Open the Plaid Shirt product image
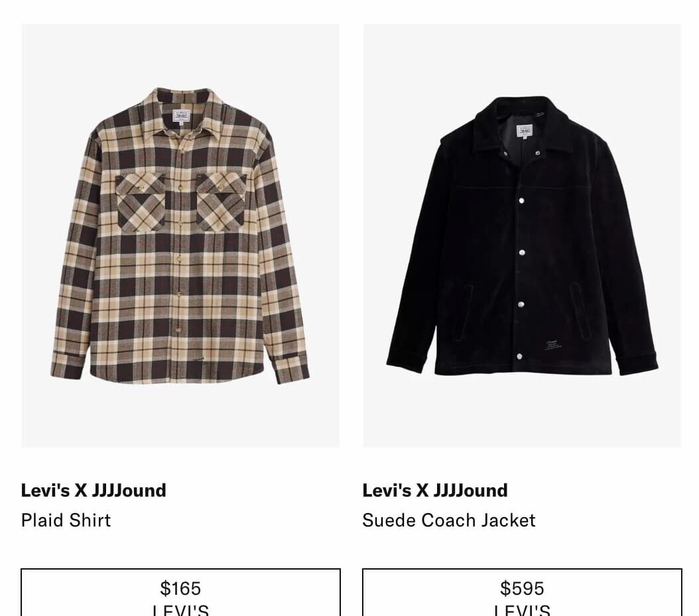 (180, 236)
